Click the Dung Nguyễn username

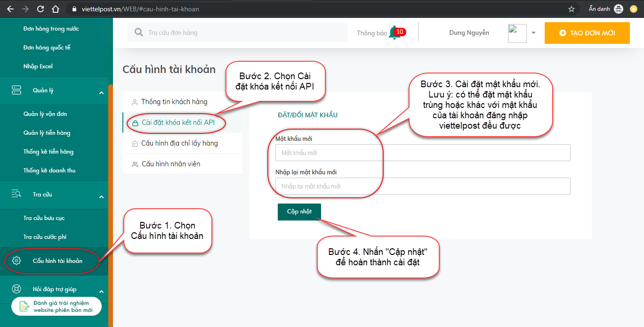pyautogui.click(x=469, y=33)
